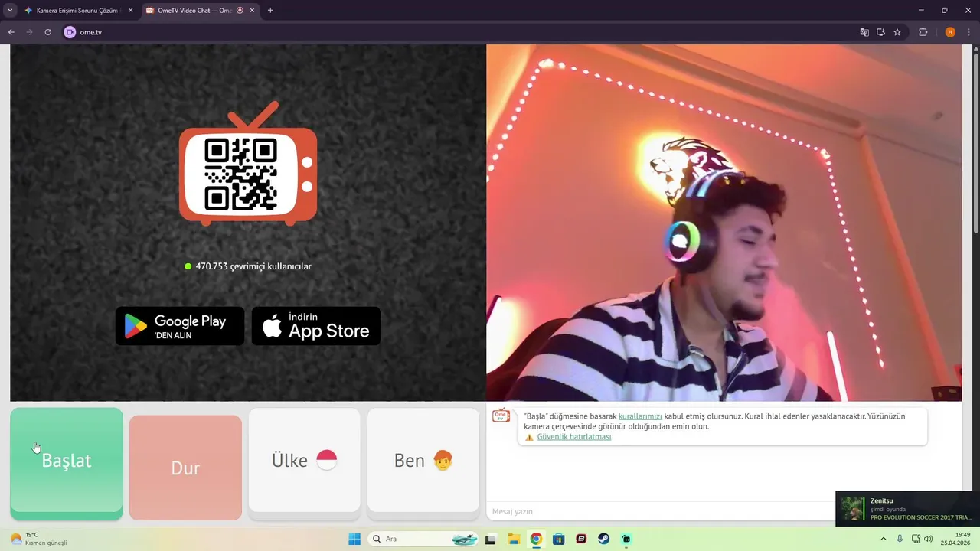Open Steam from the taskbar
980x551 pixels.
pos(604,539)
